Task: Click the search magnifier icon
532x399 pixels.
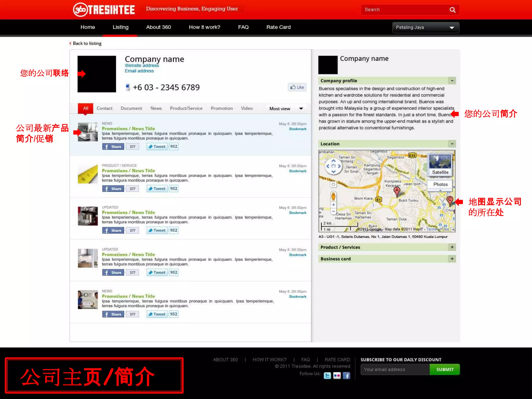Action: pyautogui.click(x=452, y=10)
